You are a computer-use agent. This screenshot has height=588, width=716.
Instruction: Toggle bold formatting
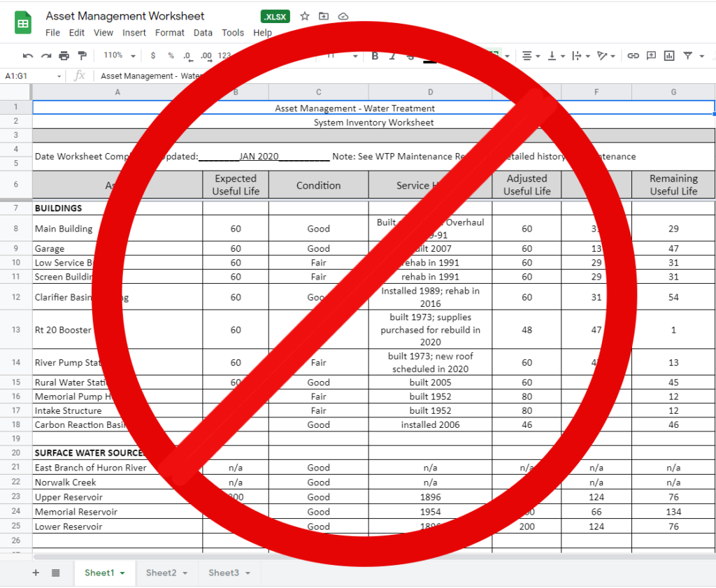(375, 55)
